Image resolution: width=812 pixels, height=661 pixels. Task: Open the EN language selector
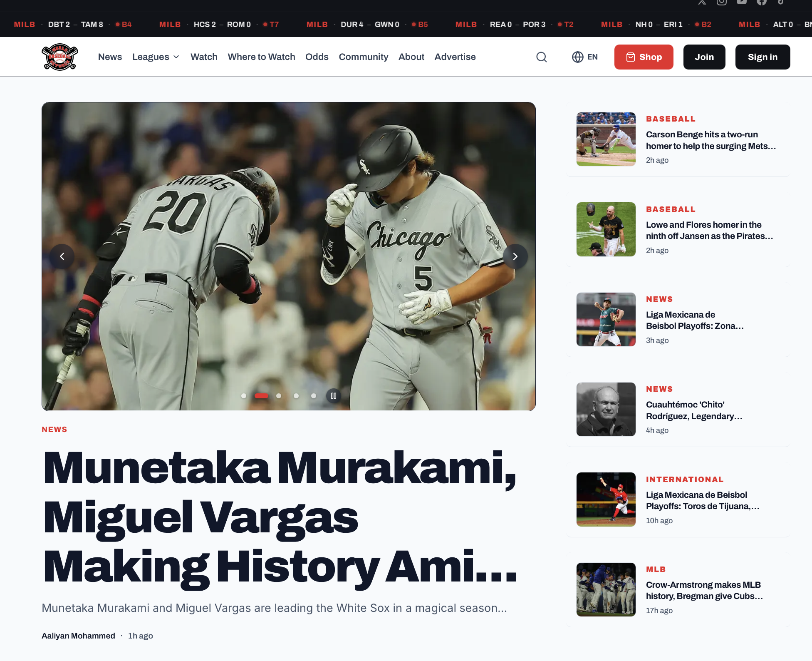pyautogui.click(x=585, y=57)
